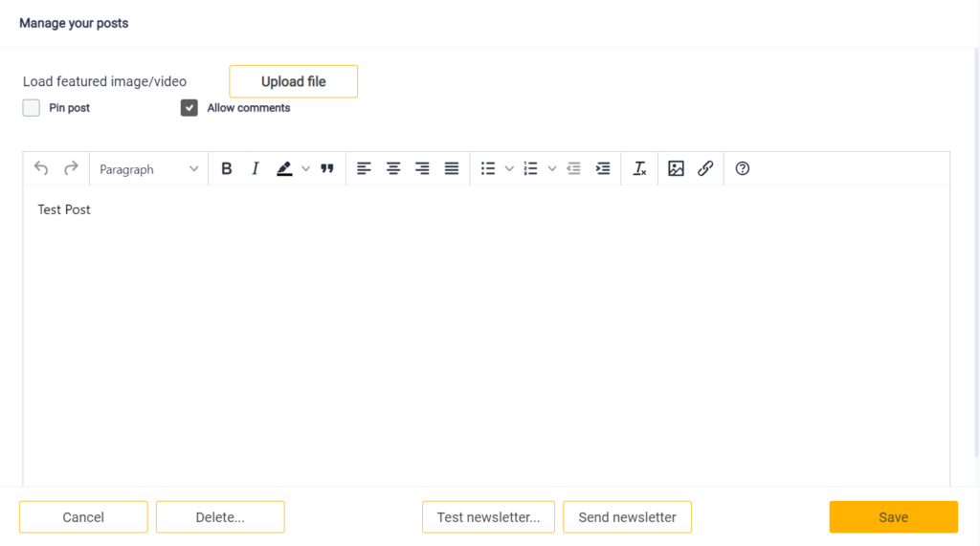The width and height of the screenshot is (980, 546).
Task: Clear text formatting
Action: (639, 168)
